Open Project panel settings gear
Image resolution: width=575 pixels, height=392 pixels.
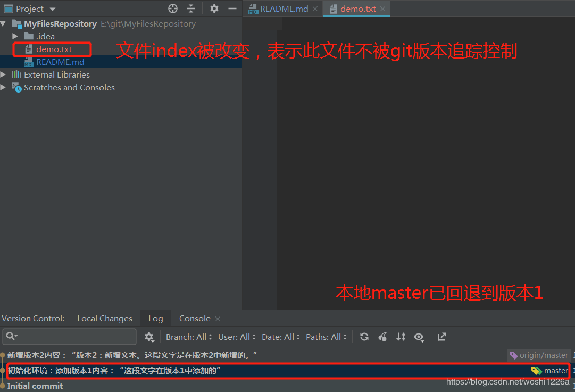214,9
